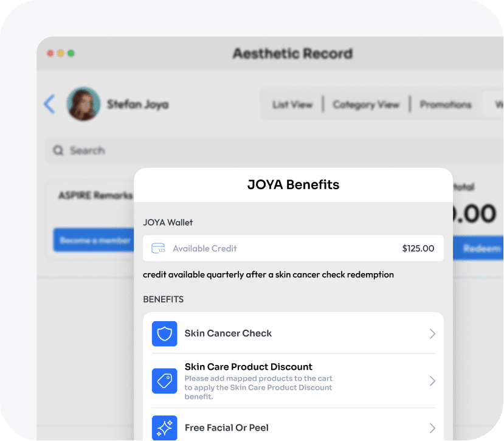Viewport: 504px width, 441px height.
Task: Click the credit card icon in JOYA Wallet
Action: pyautogui.click(x=158, y=248)
